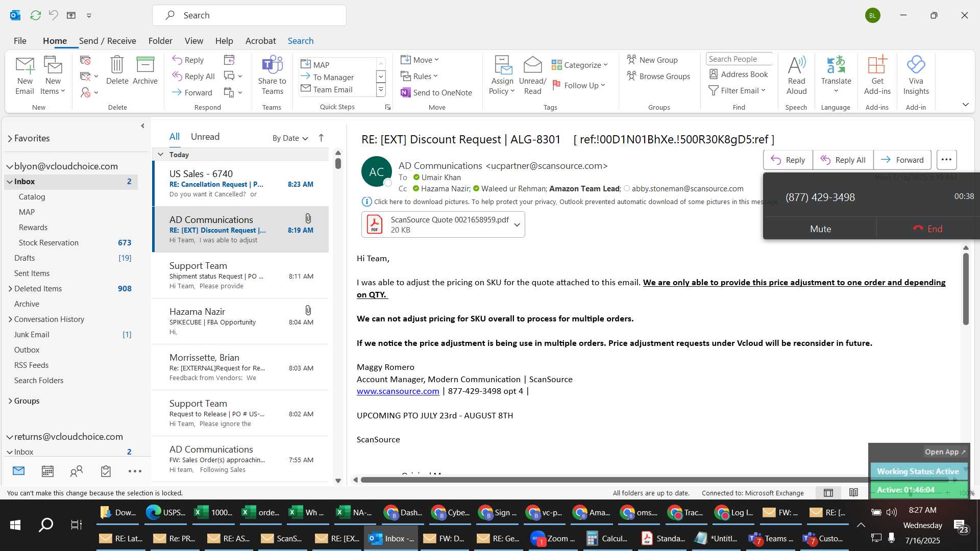
Task: Switch to Calendar view in navigation bar
Action: pos(47,471)
